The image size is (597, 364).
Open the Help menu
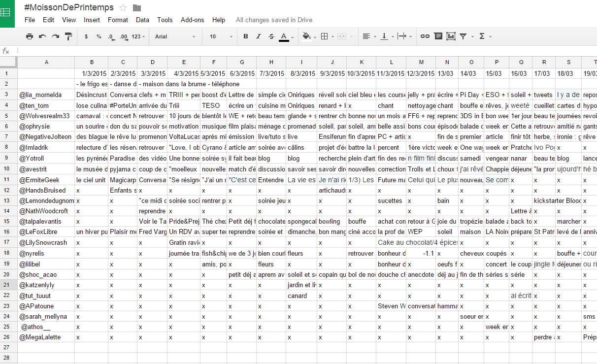click(219, 20)
